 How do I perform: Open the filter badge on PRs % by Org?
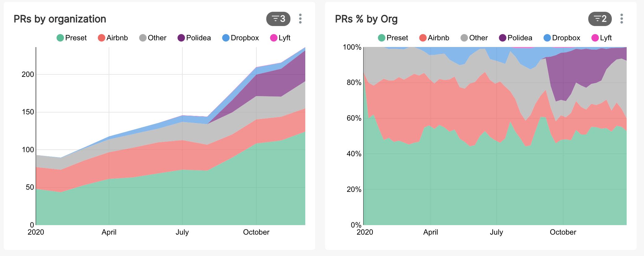pyautogui.click(x=600, y=19)
